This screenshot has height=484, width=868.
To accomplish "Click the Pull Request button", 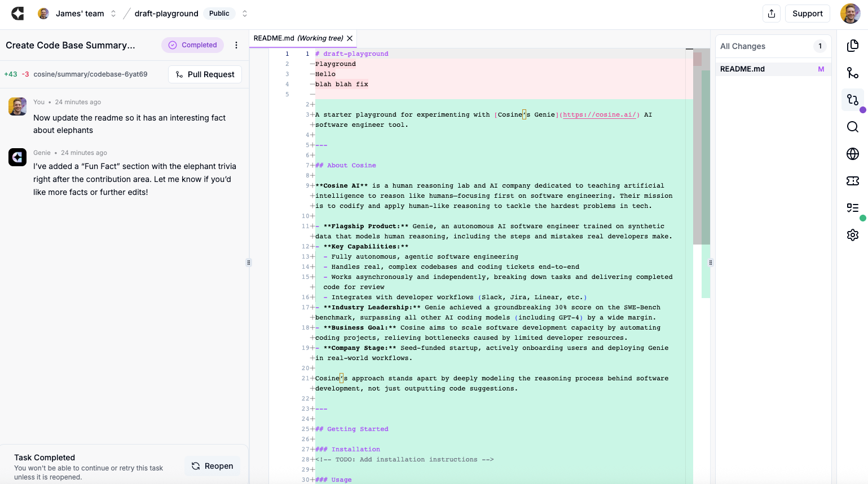I will click(x=205, y=74).
